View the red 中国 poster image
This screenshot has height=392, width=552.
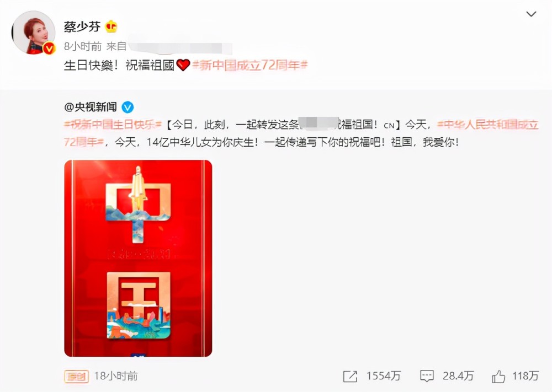138,259
